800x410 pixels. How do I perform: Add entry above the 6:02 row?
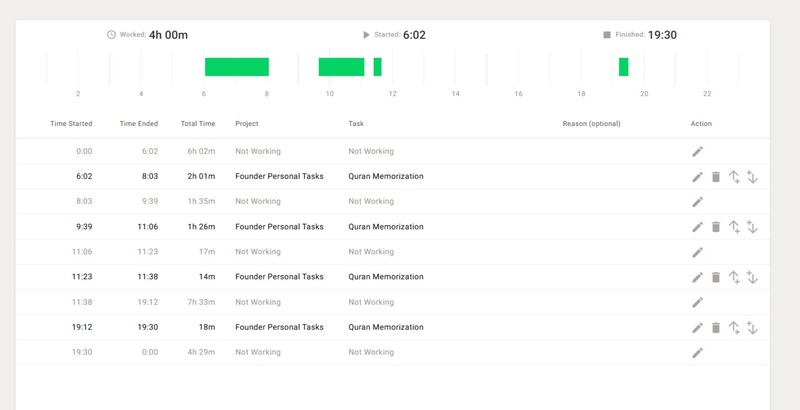(734, 177)
